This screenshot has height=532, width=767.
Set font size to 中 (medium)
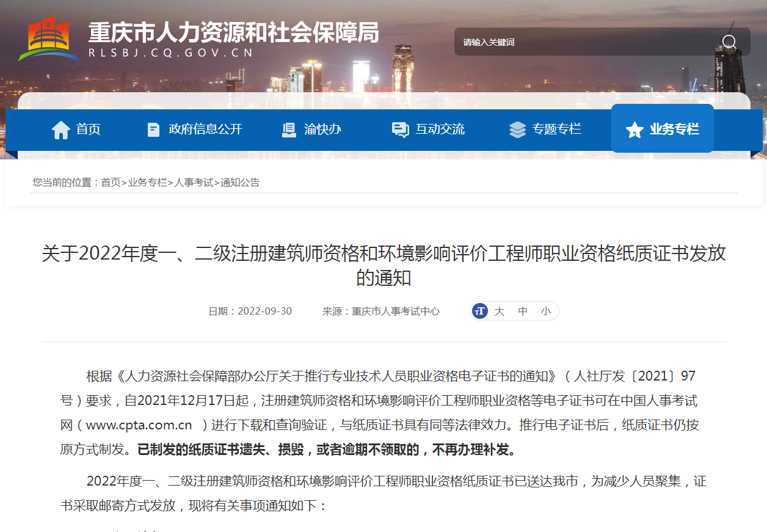pos(523,312)
